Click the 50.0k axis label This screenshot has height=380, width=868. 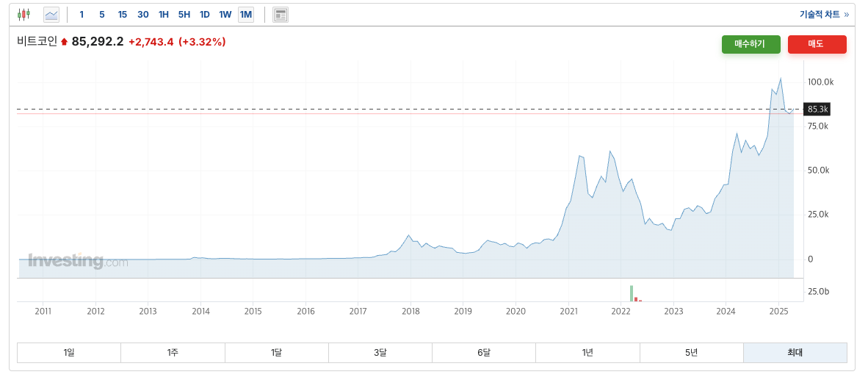[x=819, y=171]
